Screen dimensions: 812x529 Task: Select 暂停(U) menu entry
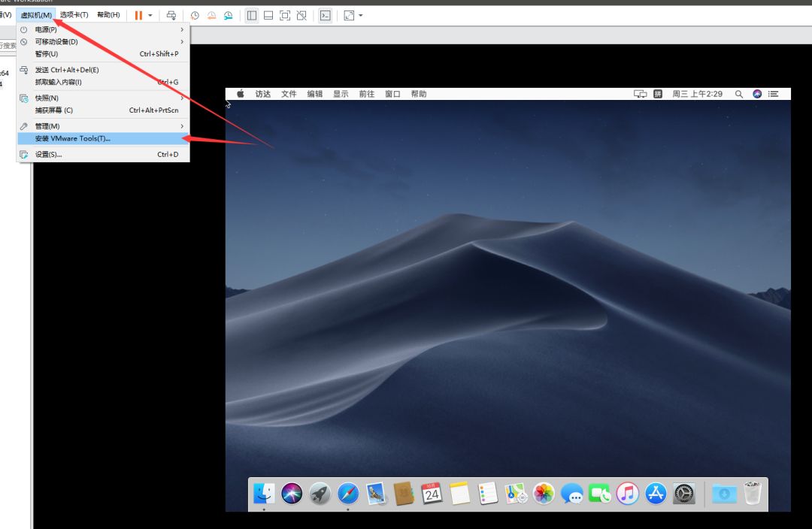104,54
